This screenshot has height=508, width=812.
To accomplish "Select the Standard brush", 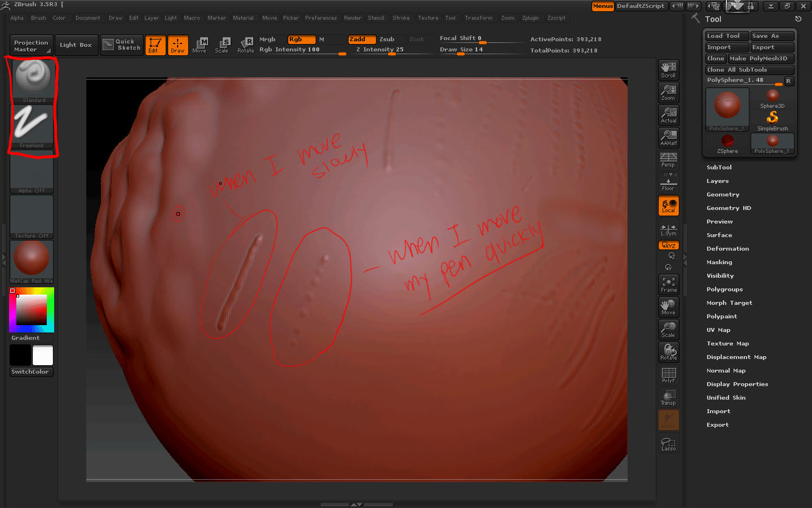I will (31, 79).
